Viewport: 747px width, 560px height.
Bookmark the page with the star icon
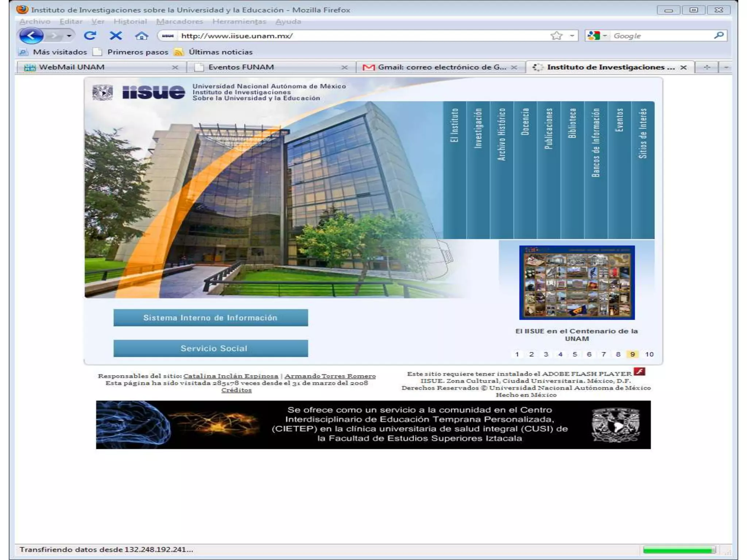556,36
